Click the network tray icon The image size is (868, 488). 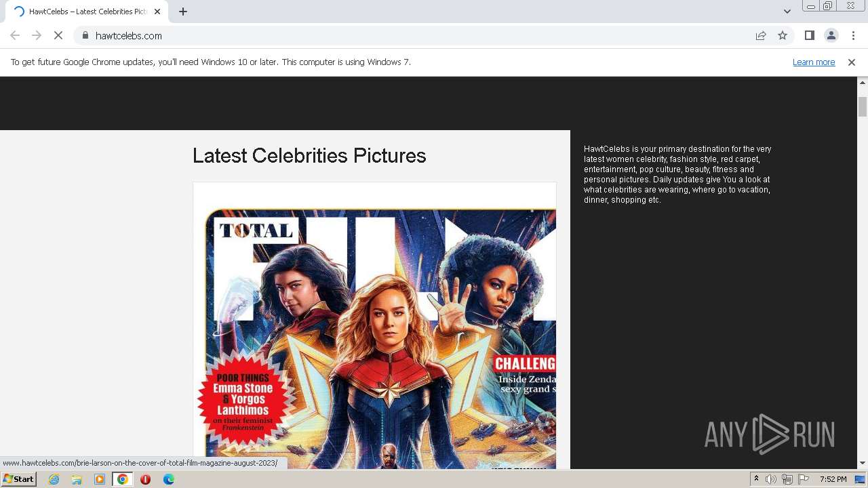click(x=787, y=479)
